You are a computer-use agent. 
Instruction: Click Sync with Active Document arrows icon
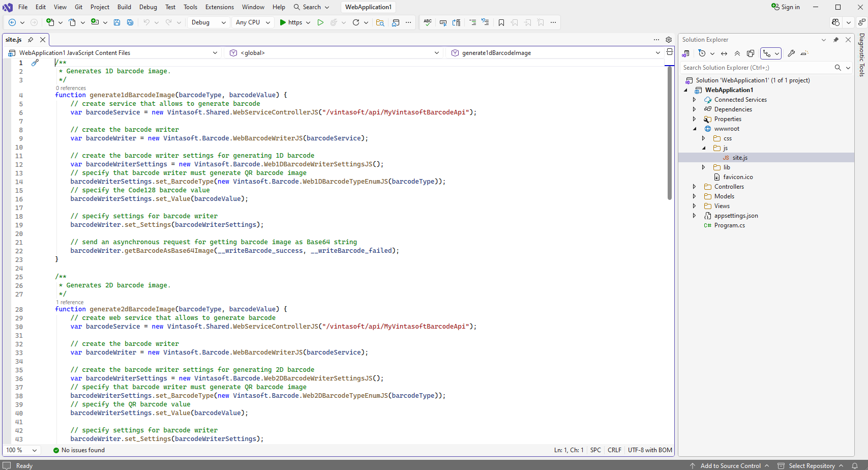coord(724,53)
